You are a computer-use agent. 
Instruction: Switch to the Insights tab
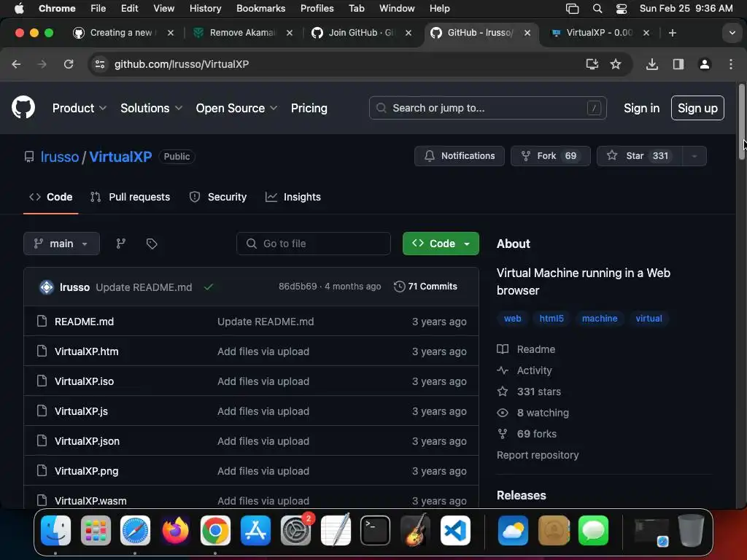pos(293,197)
